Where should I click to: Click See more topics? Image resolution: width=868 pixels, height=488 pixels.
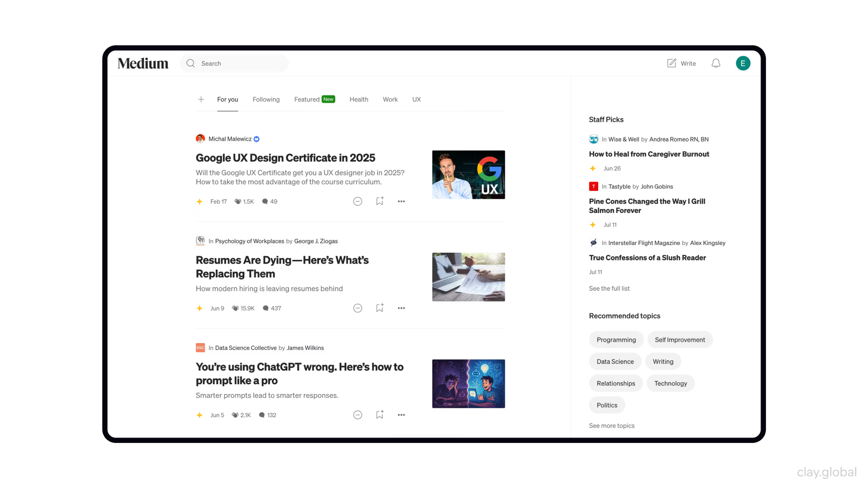tap(612, 426)
